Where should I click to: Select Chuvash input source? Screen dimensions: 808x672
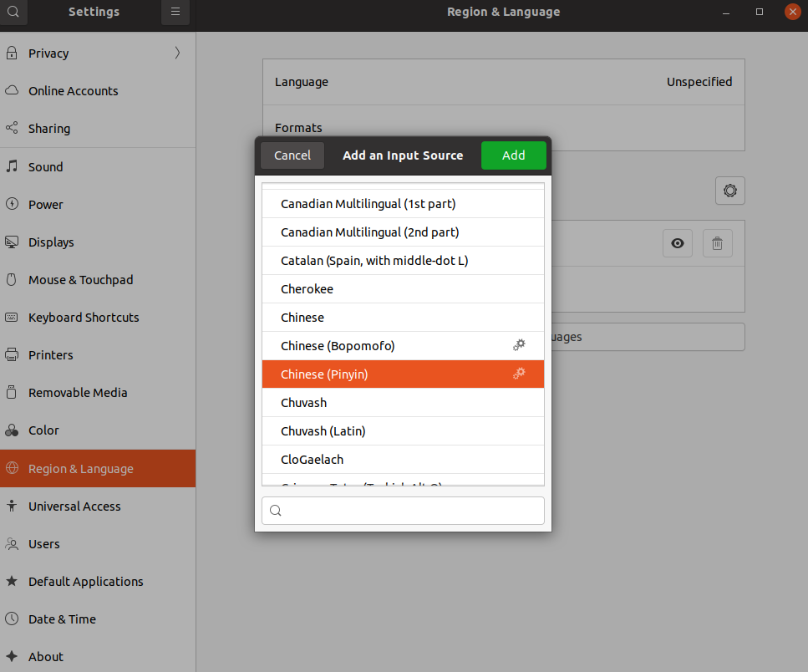click(x=403, y=403)
